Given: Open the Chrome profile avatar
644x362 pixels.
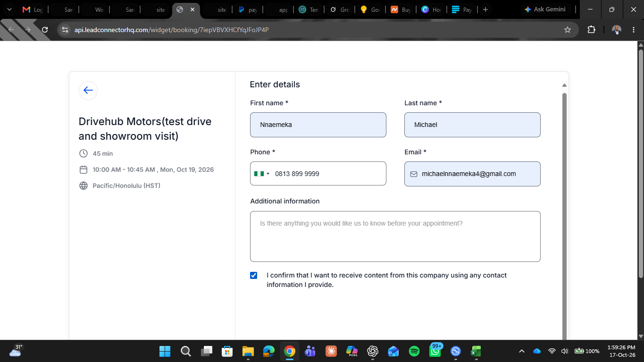Looking at the screenshot, I should [617, 30].
